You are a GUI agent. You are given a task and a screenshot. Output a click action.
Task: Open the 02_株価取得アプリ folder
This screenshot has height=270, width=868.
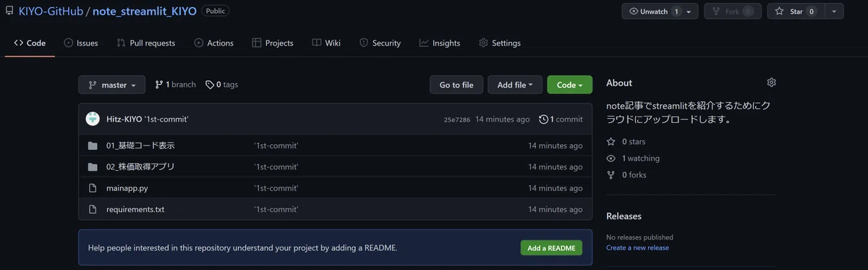140,166
